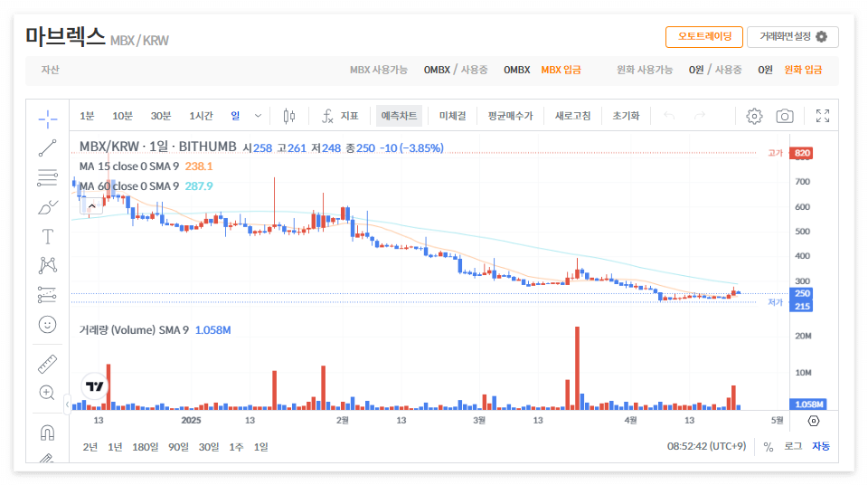Open the pattern drawing tool

pos(48,265)
